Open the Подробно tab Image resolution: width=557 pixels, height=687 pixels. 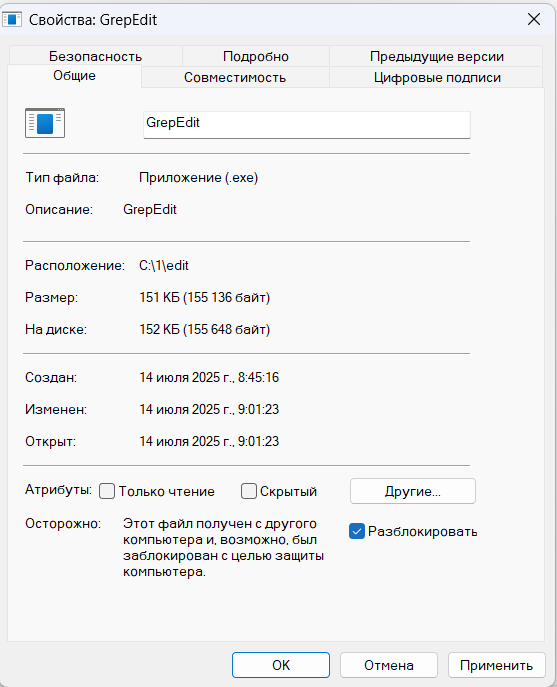(256, 56)
